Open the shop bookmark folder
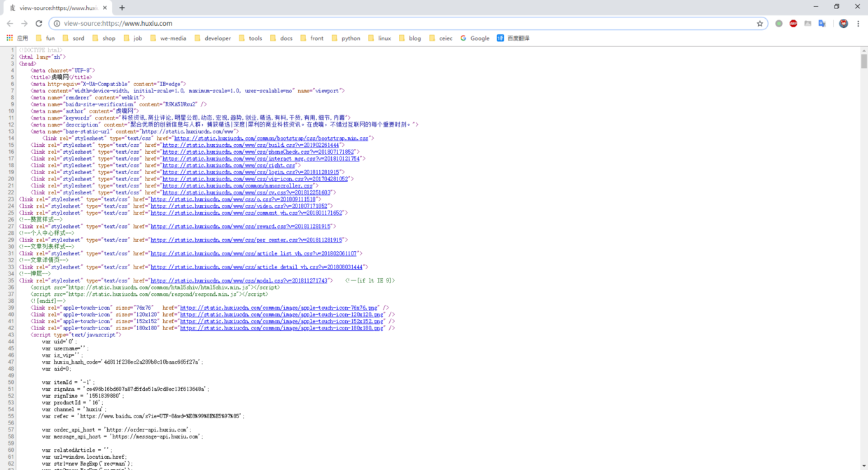This screenshot has width=868, height=470. 104,38
